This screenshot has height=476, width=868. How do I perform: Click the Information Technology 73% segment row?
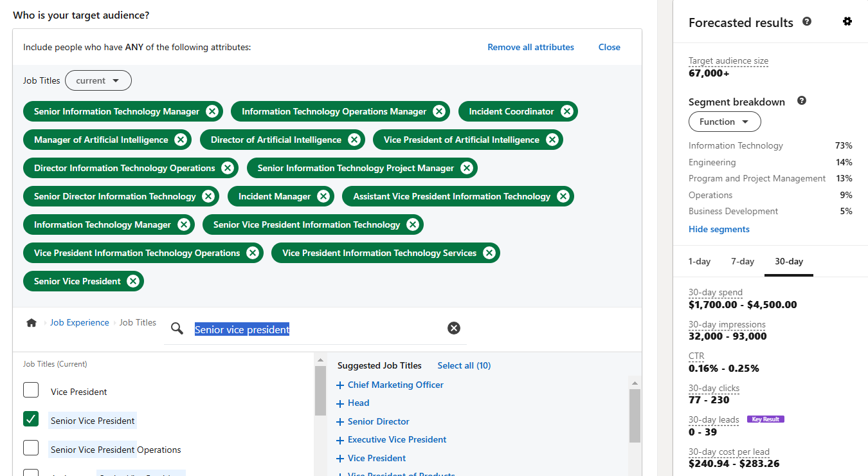click(x=770, y=146)
